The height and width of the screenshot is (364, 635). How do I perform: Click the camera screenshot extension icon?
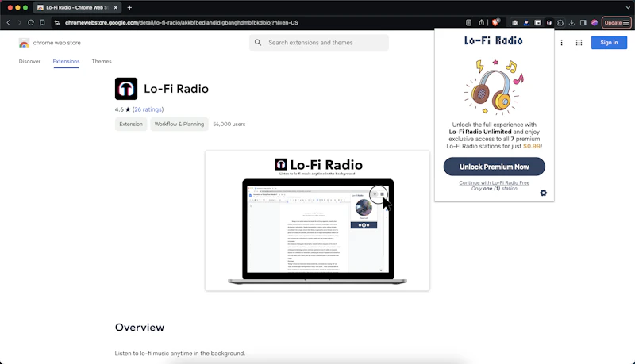(514, 23)
